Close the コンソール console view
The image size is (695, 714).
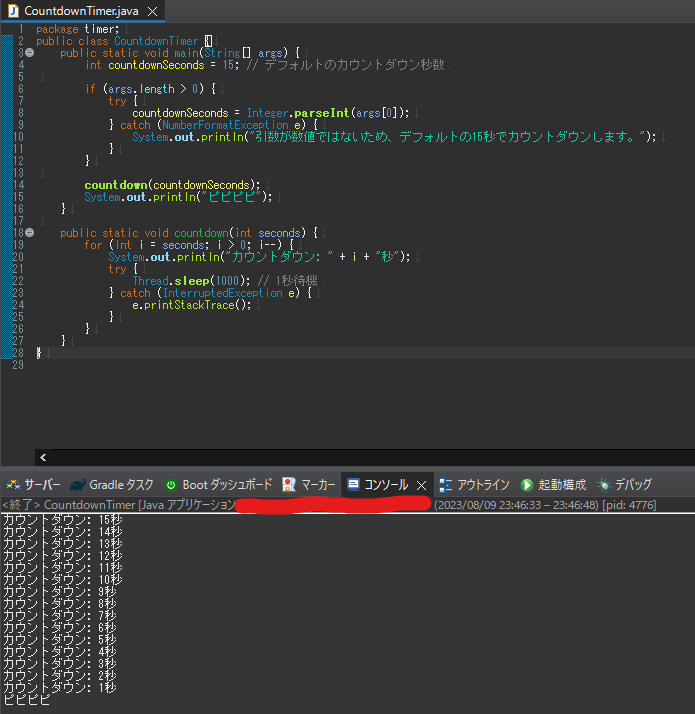pyautogui.click(x=421, y=485)
